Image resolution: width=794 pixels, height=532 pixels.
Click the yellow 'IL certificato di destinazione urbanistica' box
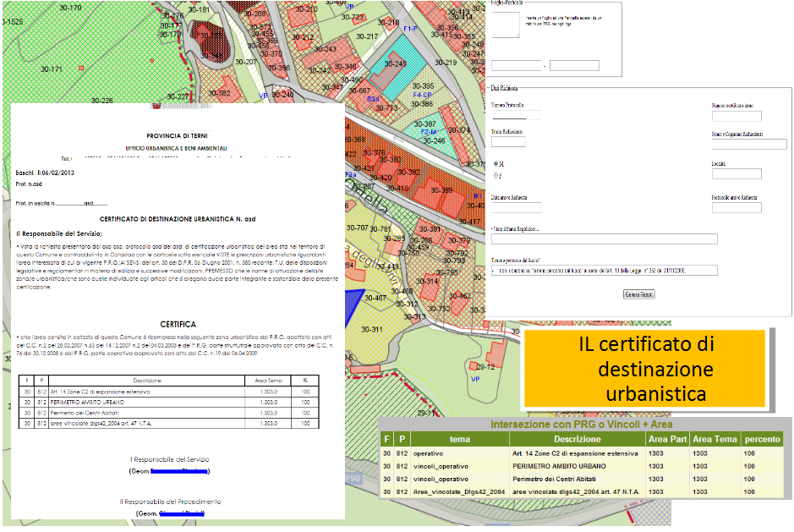(x=644, y=369)
